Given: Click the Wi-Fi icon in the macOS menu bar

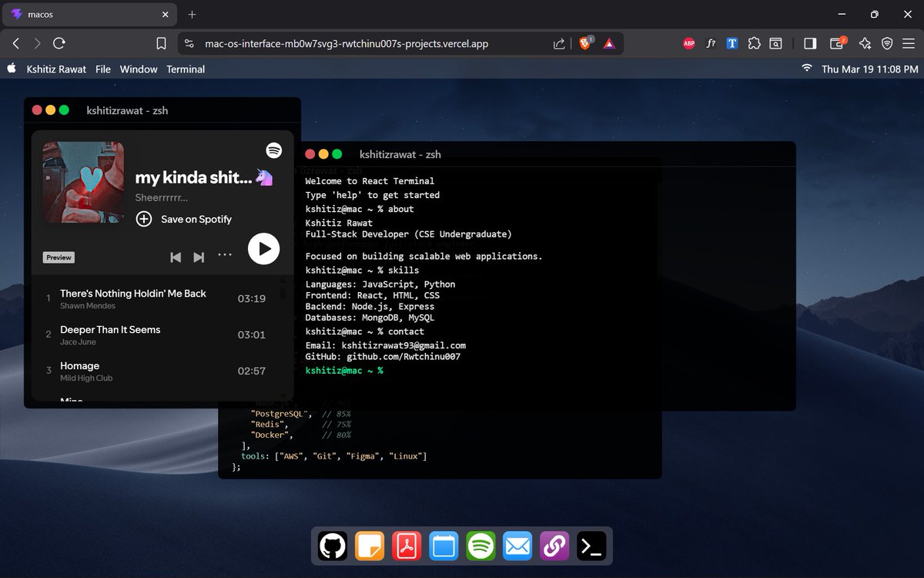Looking at the screenshot, I should coord(807,69).
